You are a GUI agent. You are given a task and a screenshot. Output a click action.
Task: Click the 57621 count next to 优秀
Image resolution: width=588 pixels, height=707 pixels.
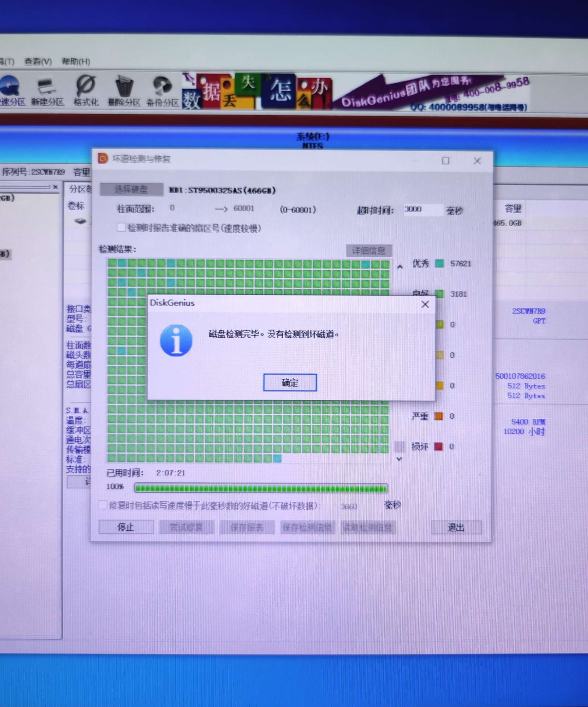click(460, 264)
